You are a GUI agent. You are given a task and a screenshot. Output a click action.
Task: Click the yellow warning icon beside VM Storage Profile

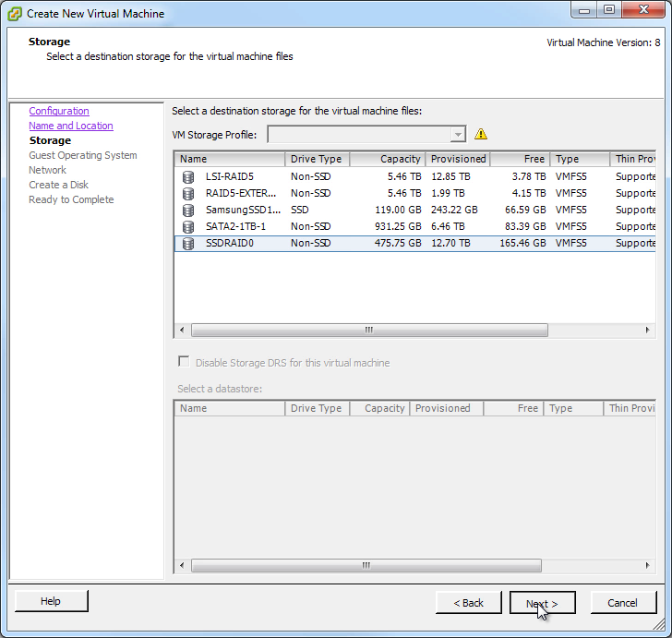click(x=481, y=134)
